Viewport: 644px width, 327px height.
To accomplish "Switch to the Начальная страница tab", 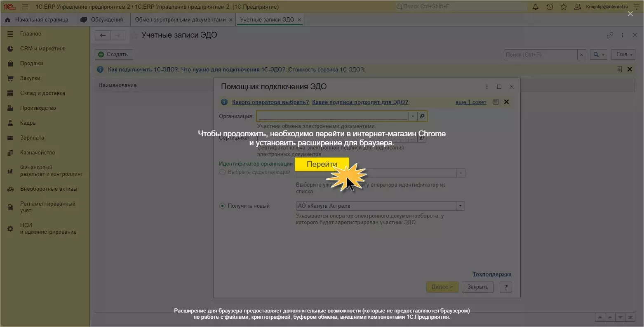I will point(37,20).
